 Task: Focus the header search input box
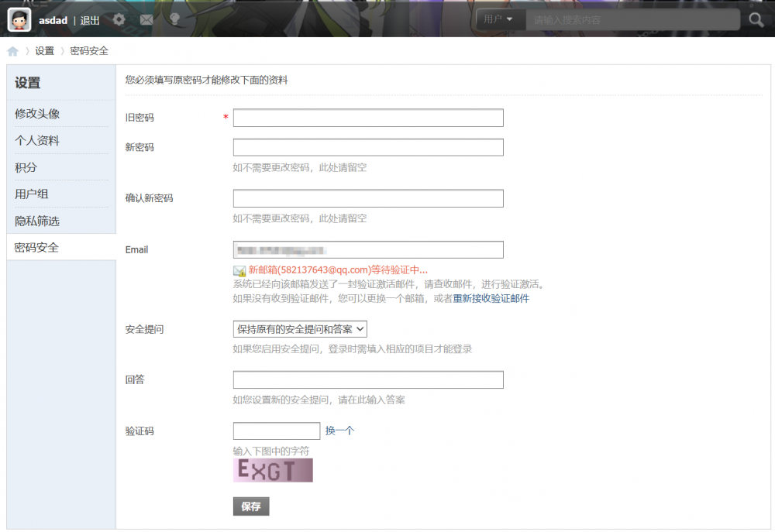(632, 20)
